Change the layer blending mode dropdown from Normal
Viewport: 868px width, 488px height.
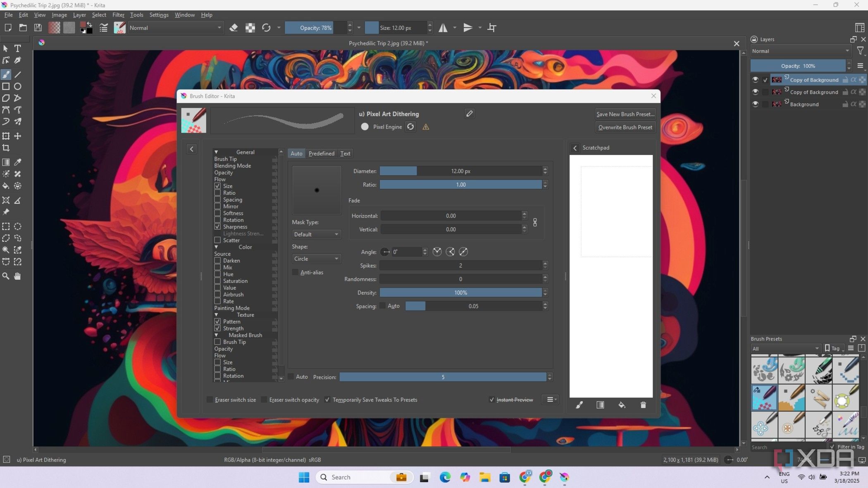click(800, 51)
